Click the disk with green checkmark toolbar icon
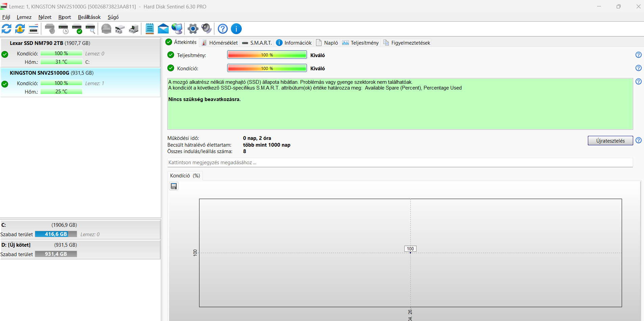Viewport: 644px width, 321px height. (77, 29)
